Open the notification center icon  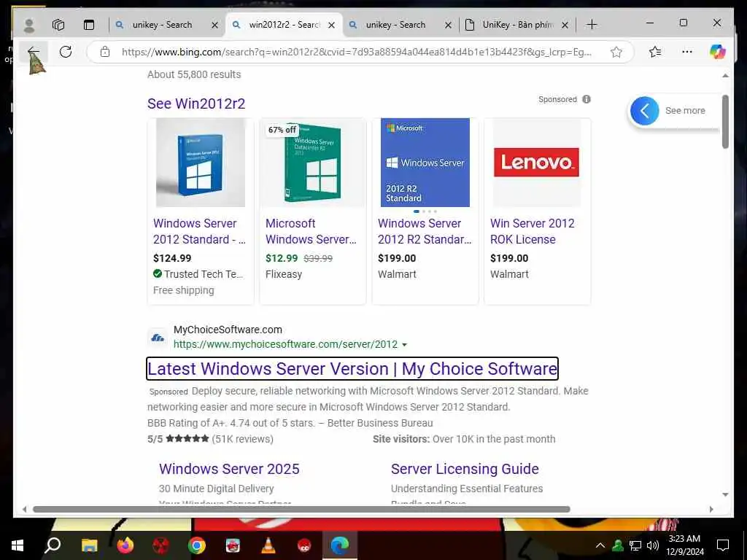coord(723,545)
